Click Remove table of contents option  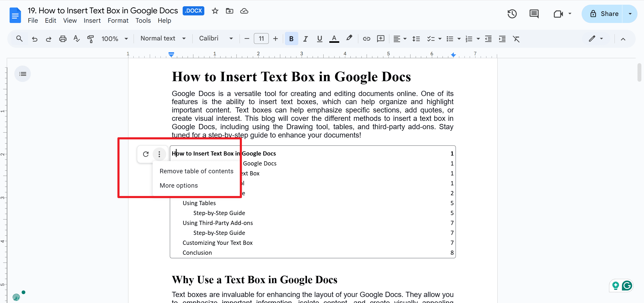197,171
